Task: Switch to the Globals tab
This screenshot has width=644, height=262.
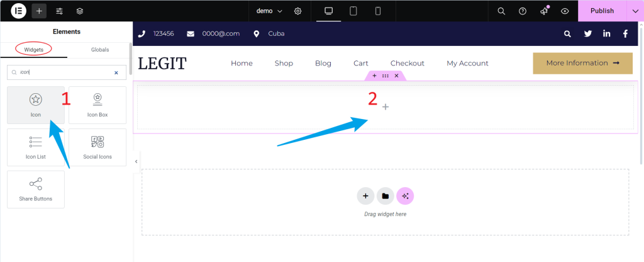Action: pos(99,49)
